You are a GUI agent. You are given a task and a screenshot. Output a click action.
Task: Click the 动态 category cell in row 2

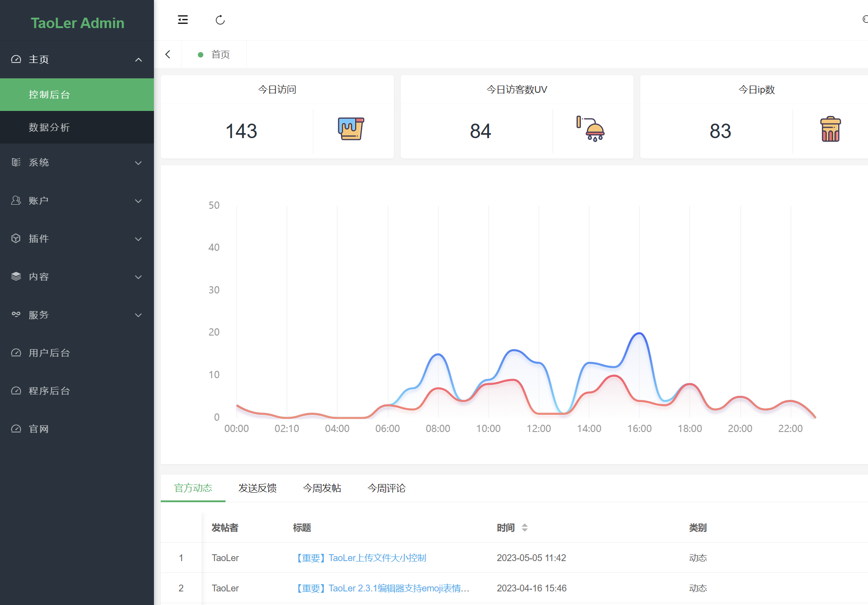coord(698,588)
